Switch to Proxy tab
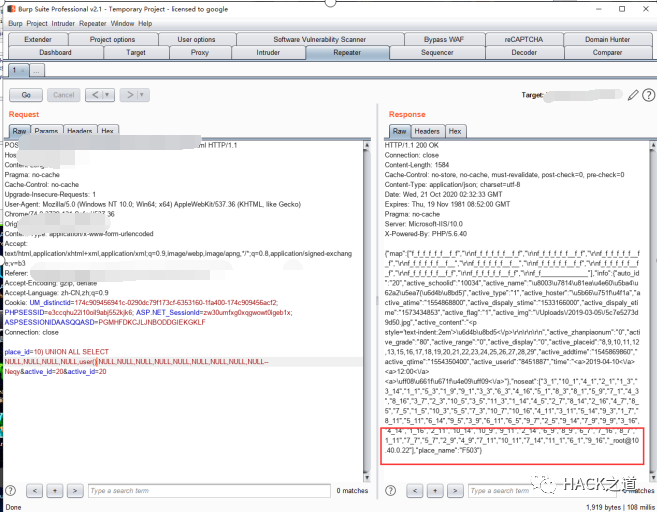The height and width of the screenshot is (512, 657). (x=200, y=52)
